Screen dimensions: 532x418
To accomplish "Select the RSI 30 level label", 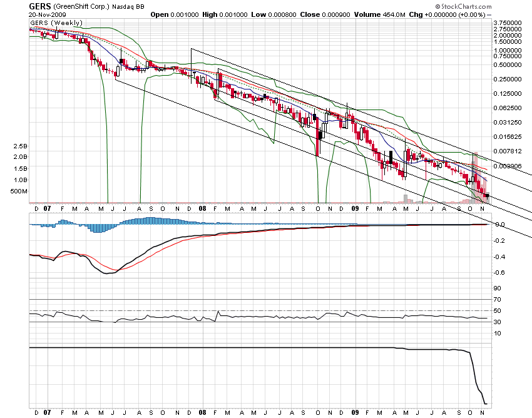I will pos(497,322).
